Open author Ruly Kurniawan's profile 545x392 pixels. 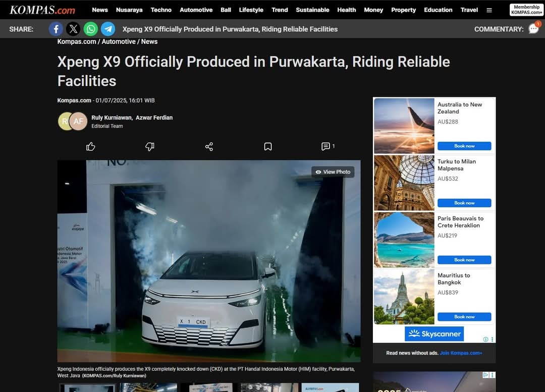coord(112,118)
